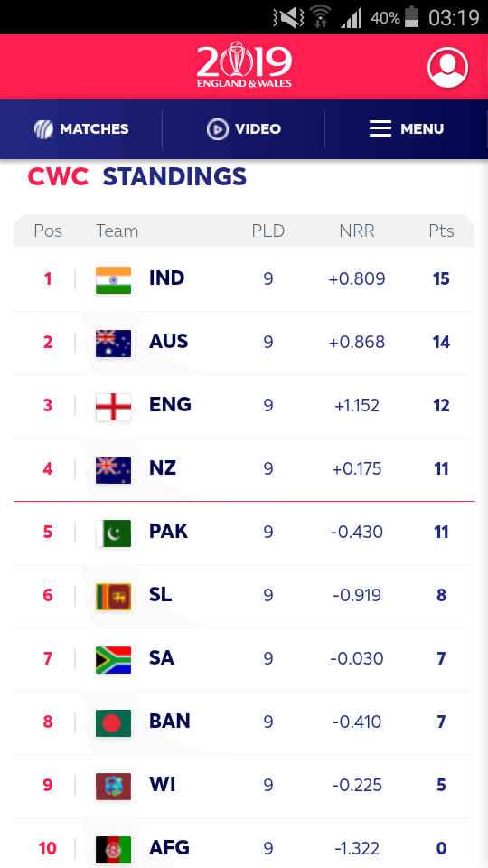The height and width of the screenshot is (868, 488).
Task: Select the West Indies team logo
Action: point(114,786)
